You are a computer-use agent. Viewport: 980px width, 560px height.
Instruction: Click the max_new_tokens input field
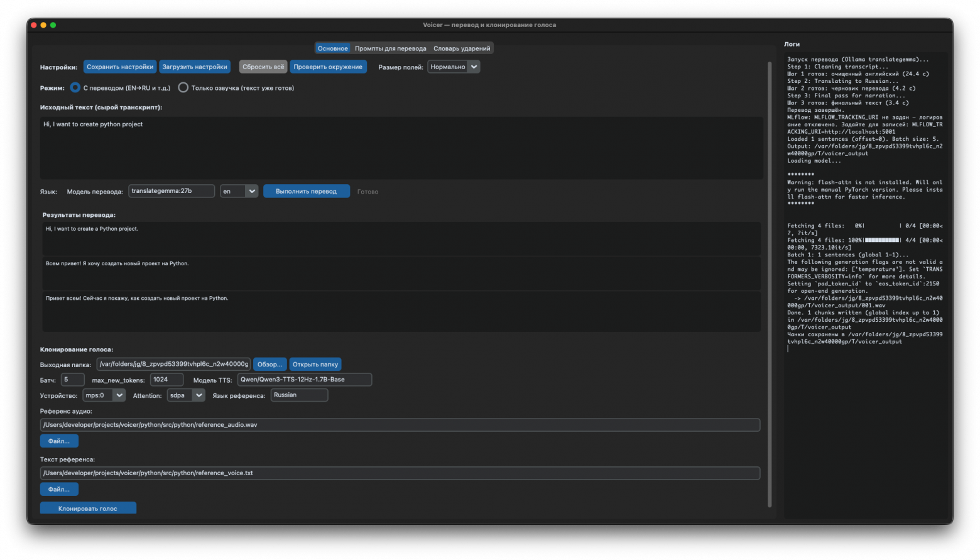(166, 379)
